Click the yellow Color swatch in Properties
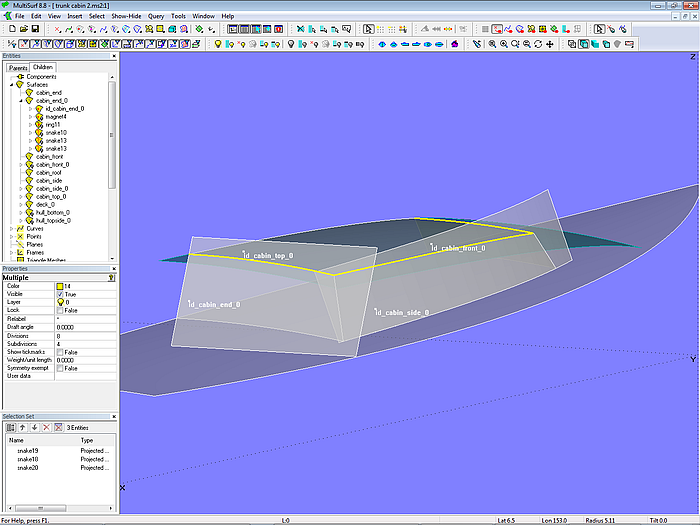700x525 pixels. (60, 286)
